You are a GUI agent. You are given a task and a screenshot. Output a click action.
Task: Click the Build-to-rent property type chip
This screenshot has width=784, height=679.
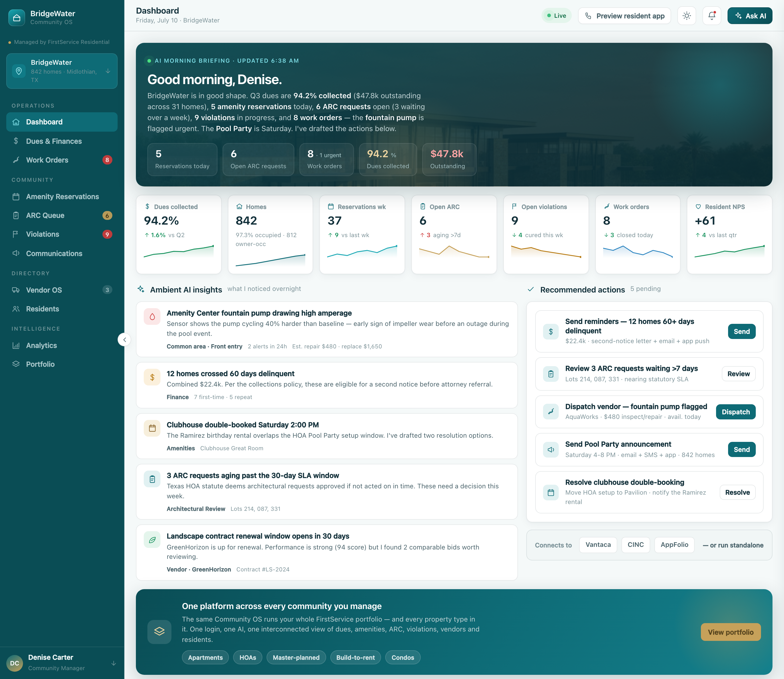(355, 657)
